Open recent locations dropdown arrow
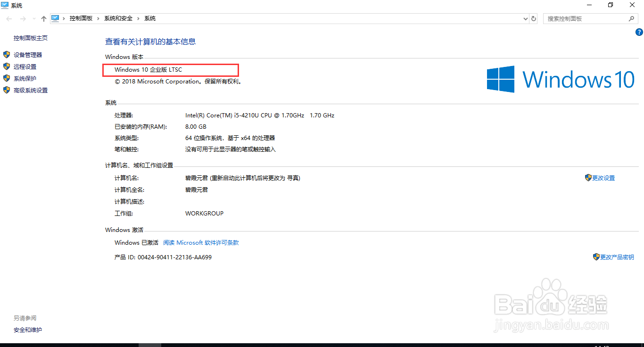 34,19
